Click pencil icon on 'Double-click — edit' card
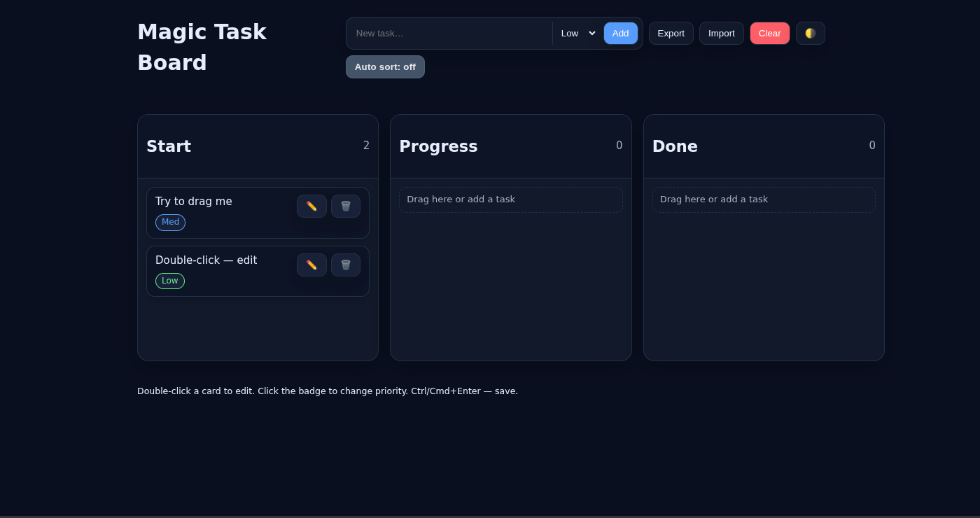The width and height of the screenshot is (980, 518). [x=311, y=265]
